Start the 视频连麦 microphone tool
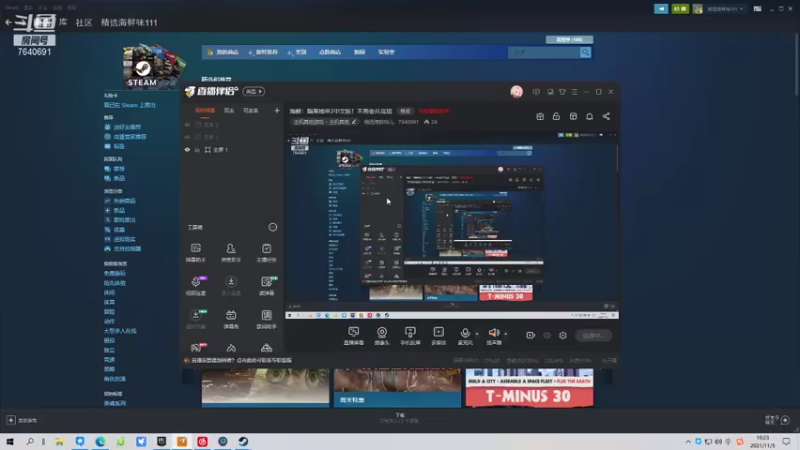The height and width of the screenshot is (450, 800). [x=195, y=286]
